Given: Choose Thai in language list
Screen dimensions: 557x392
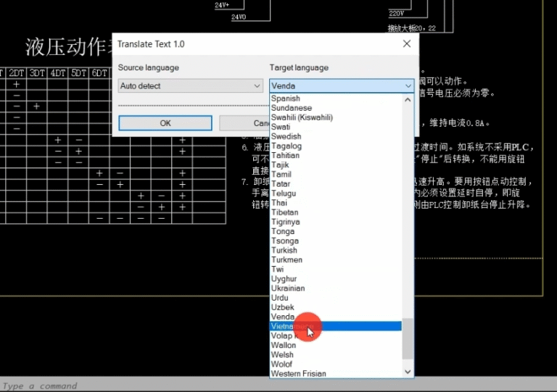Looking at the screenshot, I should [336, 203].
